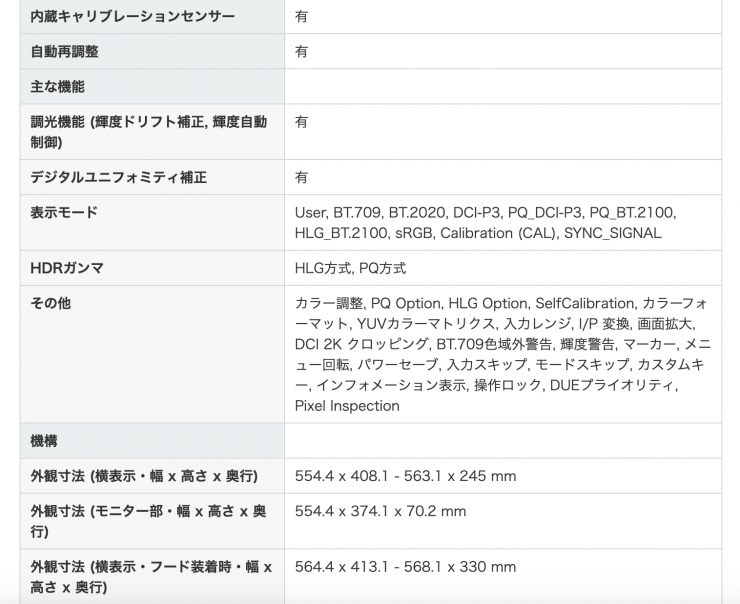
Task: Click the 有 value for 内蔵キャリブレーションセンサー
Action: click(301, 17)
